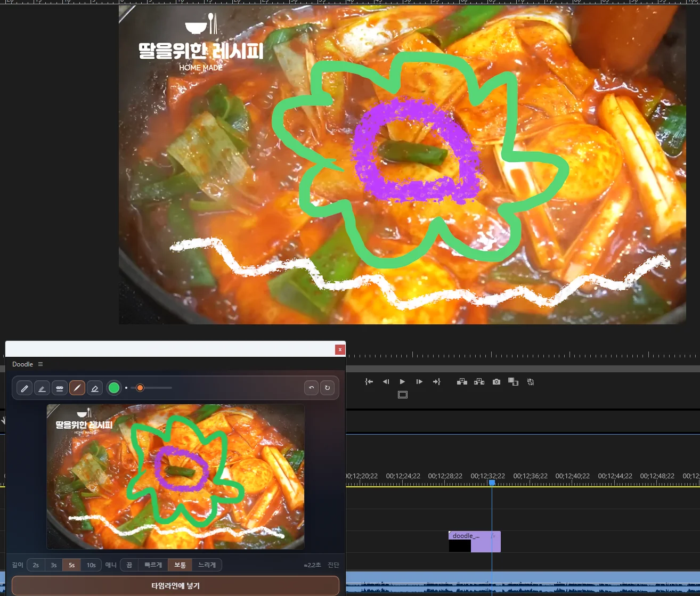Click timecode 00;12;24;22 on the ruler

(x=403, y=476)
